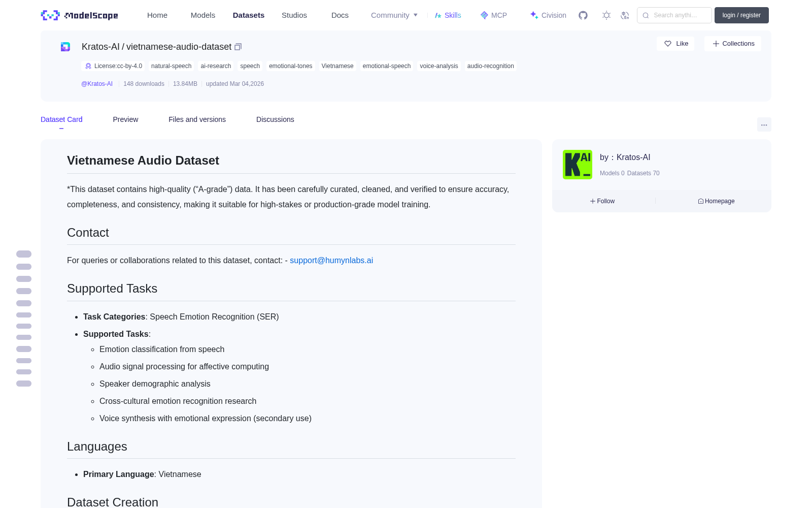Go to Studios in the navigation

(x=294, y=15)
